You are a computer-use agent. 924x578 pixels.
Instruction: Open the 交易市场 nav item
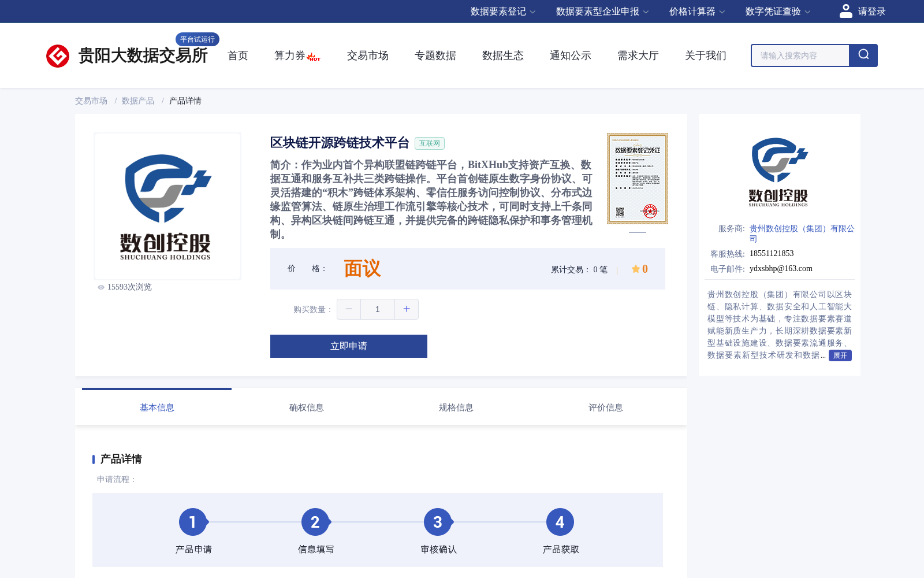[x=368, y=55]
